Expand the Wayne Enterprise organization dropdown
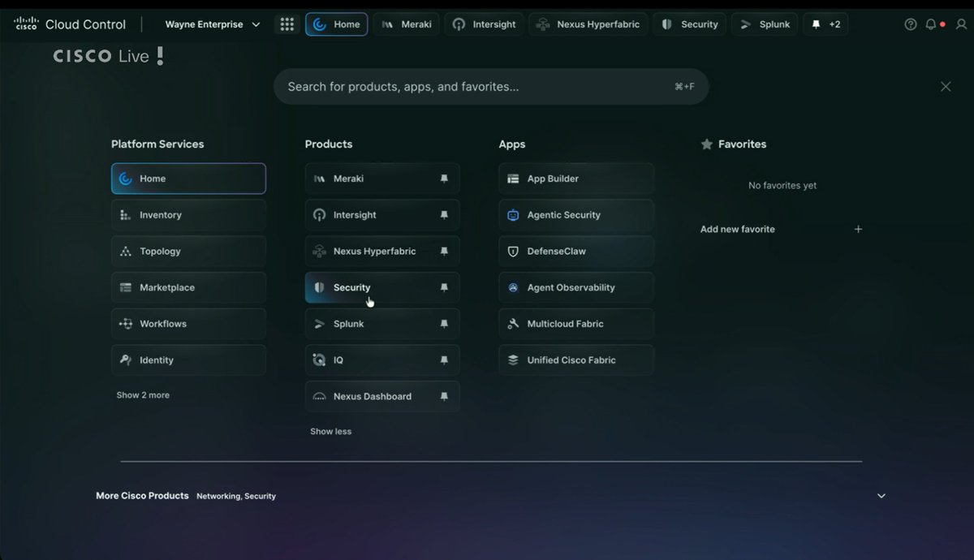 pyautogui.click(x=213, y=24)
